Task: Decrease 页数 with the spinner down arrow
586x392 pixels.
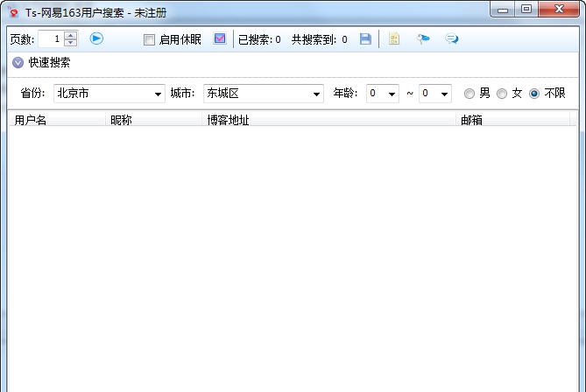Action: [x=71, y=43]
